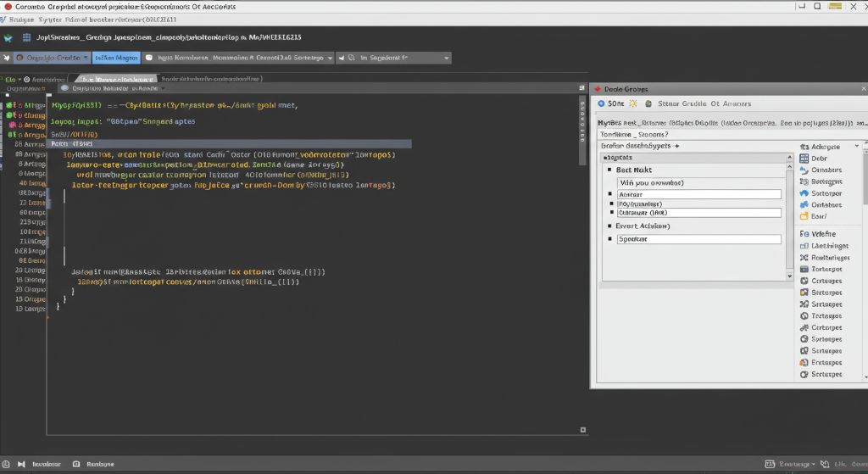
Task: Click the blue bird icon beside 'Sortorper'
Action: 804,193
